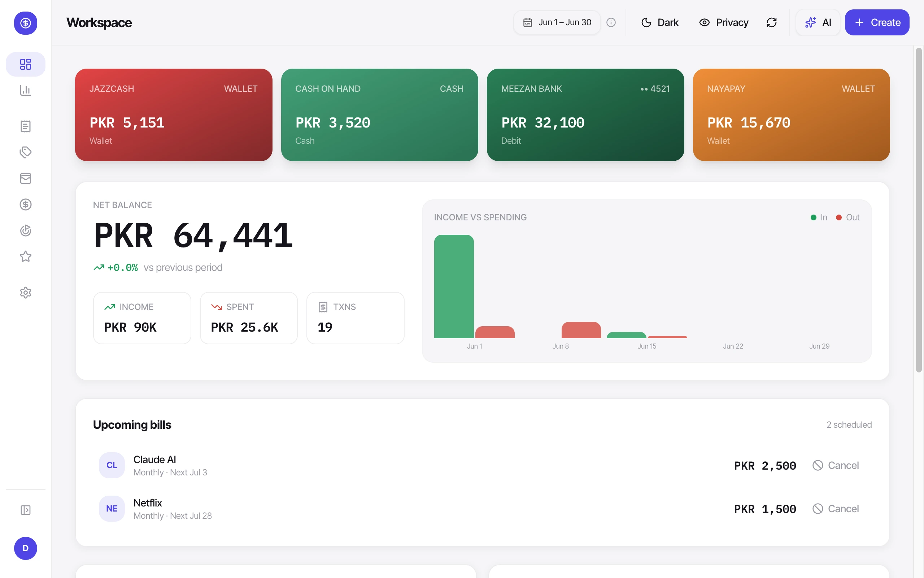924x578 pixels.
Task: Cancel the Netflix bill
Action: [x=836, y=509]
